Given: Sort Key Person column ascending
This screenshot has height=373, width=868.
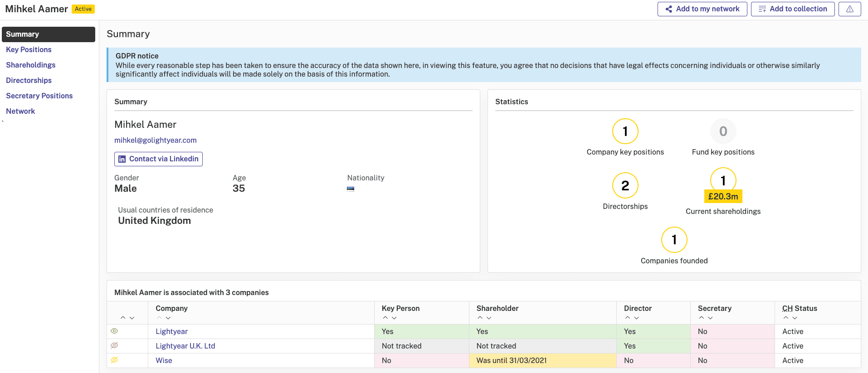Looking at the screenshot, I should (385, 318).
